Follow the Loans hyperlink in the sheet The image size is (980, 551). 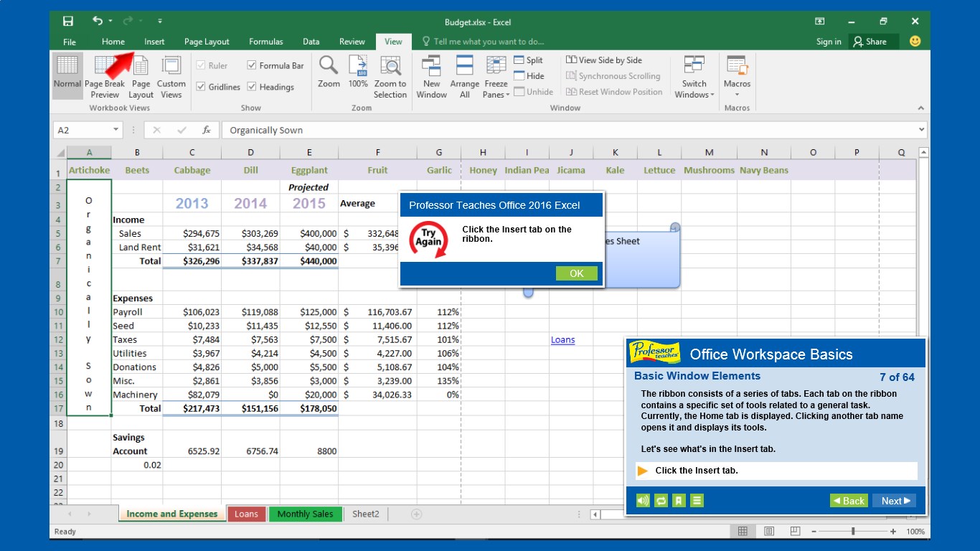[562, 340]
